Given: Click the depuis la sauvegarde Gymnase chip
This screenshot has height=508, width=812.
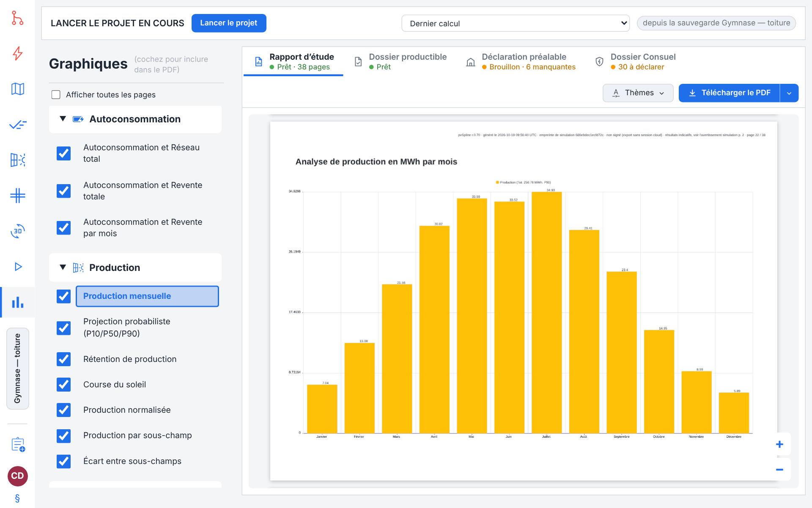Looking at the screenshot, I should click(716, 23).
